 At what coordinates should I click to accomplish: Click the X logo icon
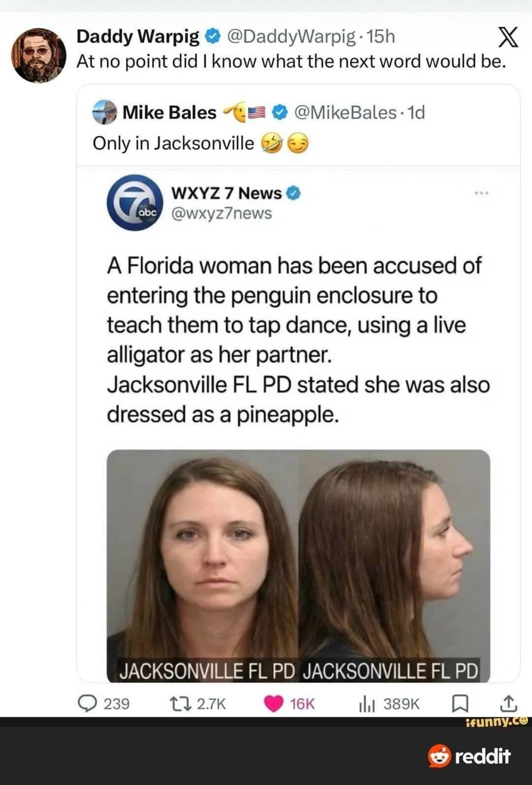[x=508, y=38]
